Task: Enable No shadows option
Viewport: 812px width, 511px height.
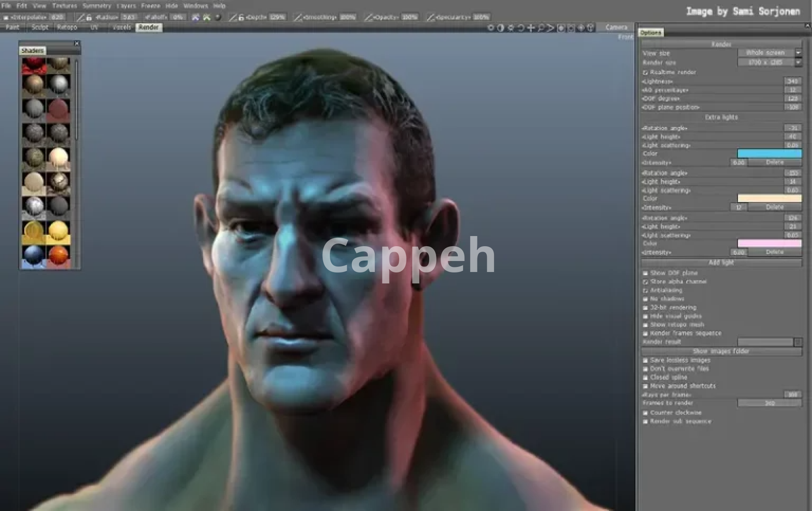Action: [x=645, y=299]
